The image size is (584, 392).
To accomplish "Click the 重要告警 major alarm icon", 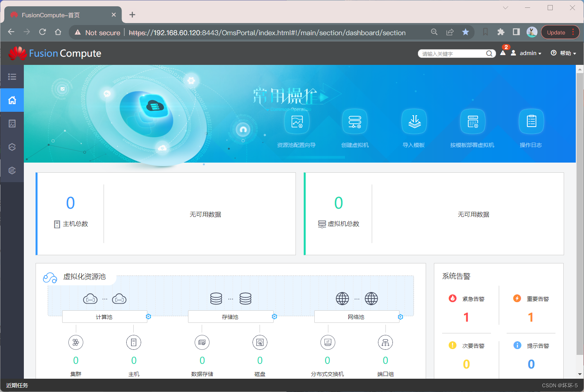I will pos(517,298).
